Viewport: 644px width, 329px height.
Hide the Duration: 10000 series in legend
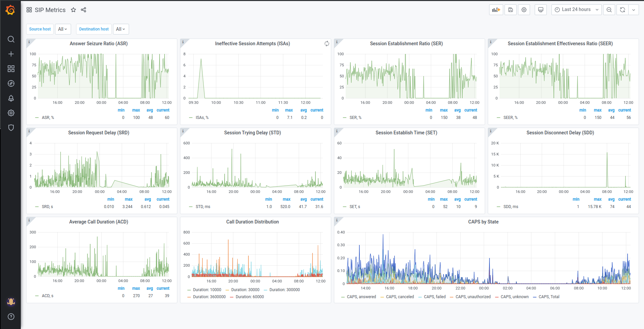click(x=207, y=289)
